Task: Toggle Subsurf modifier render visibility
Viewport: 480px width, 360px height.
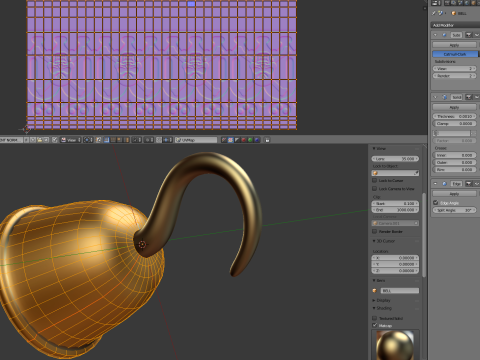Action: [469, 35]
